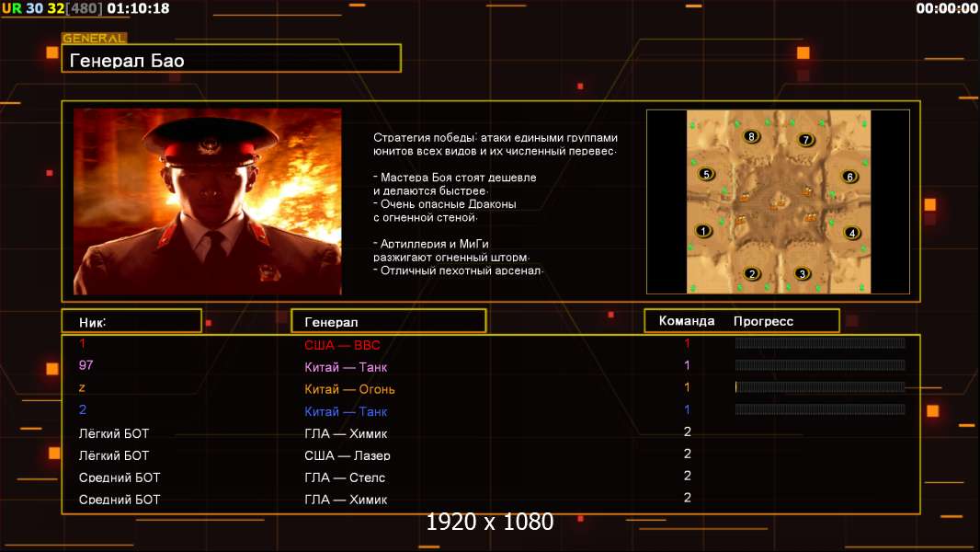The image size is (980, 552).
Task: Click start position 3 marker on map
Action: (802, 273)
